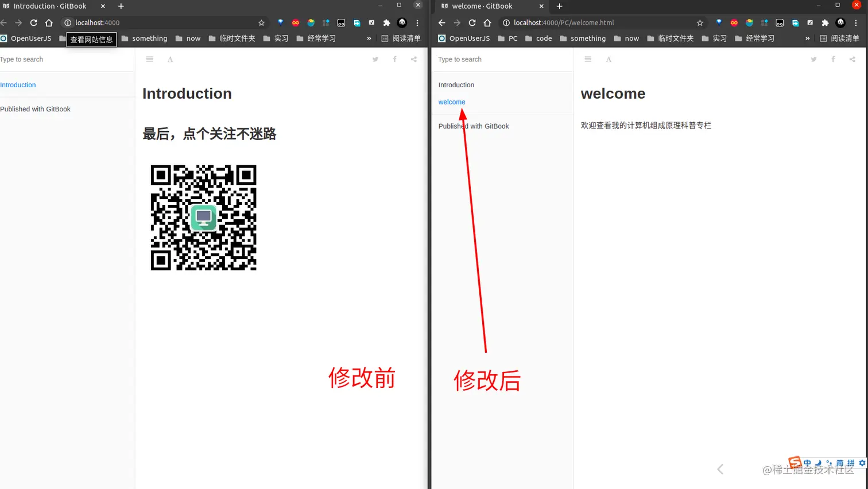The height and width of the screenshot is (489, 868).
Task: Bookmark localhost:4000 page with the star
Action: 261,23
